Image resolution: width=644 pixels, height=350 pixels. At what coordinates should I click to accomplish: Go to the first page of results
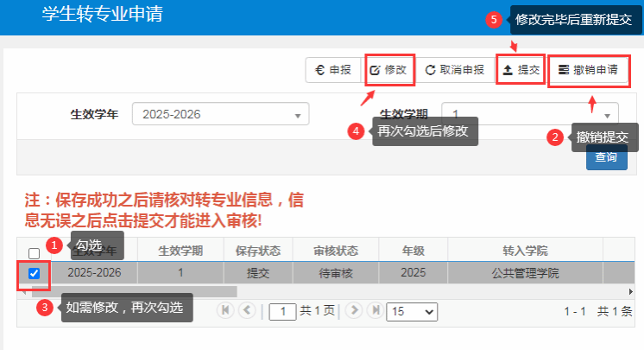(226, 310)
